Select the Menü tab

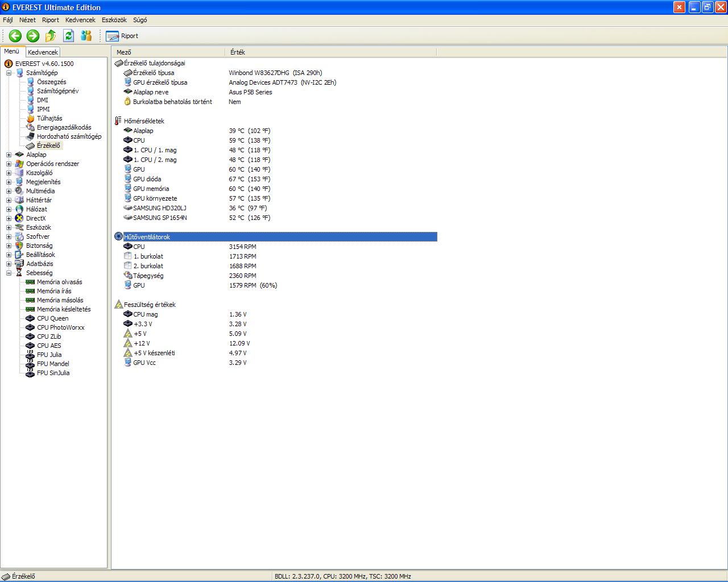pos(12,51)
